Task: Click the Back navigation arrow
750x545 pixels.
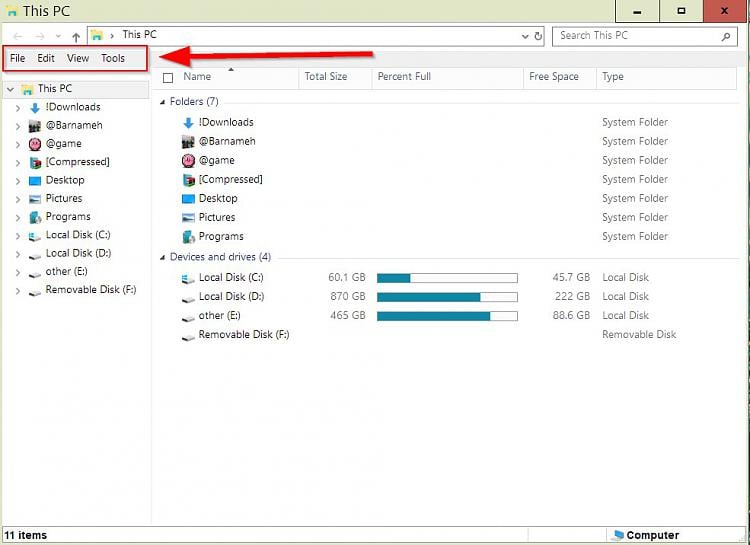Action: coord(18,36)
